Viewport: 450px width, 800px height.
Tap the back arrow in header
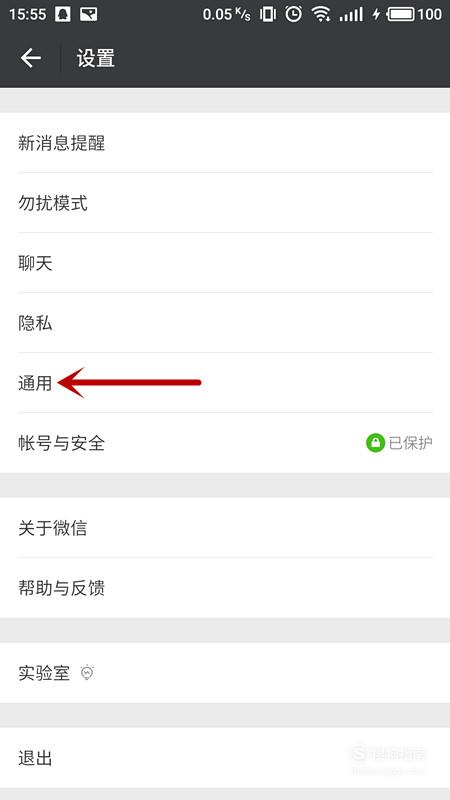pyautogui.click(x=31, y=58)
